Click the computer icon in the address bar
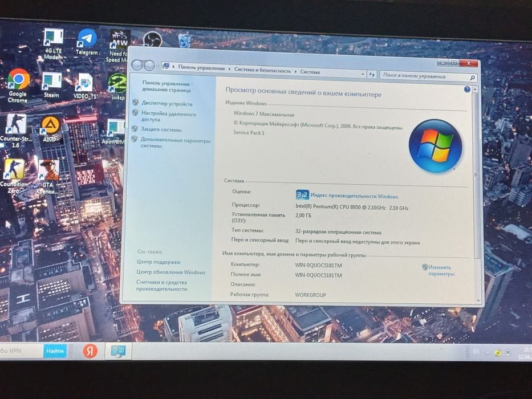532x399 pixels. [x=166, y=66]
